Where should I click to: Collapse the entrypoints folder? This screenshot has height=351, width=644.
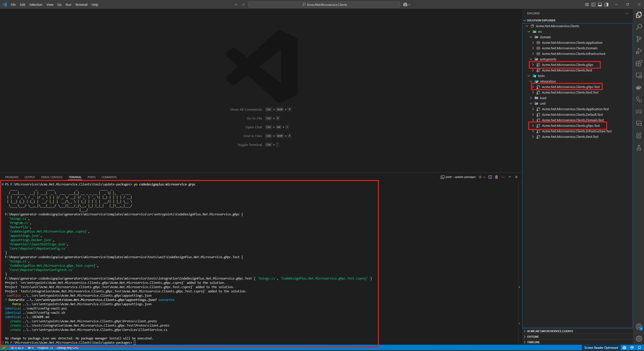click(x=531, y=59)
